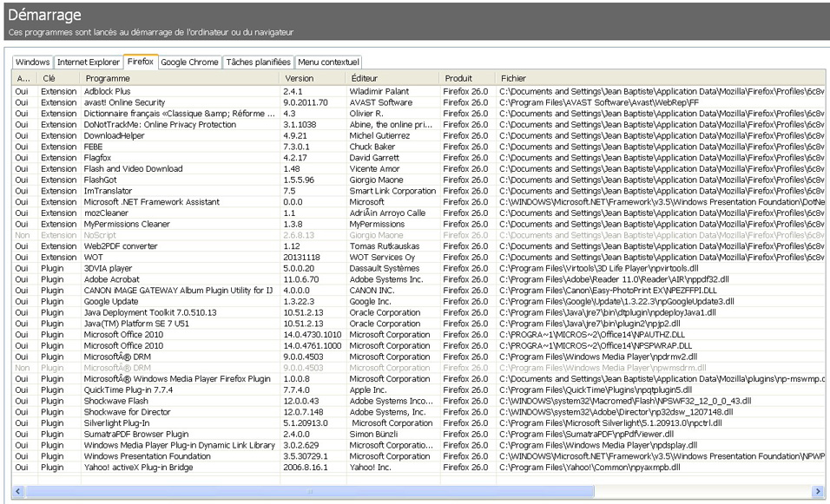This screenshot has width=830, height=504.
Task: Select Java(TM) Platform SE 7 U51 row
Action: (x=418, y=324)
